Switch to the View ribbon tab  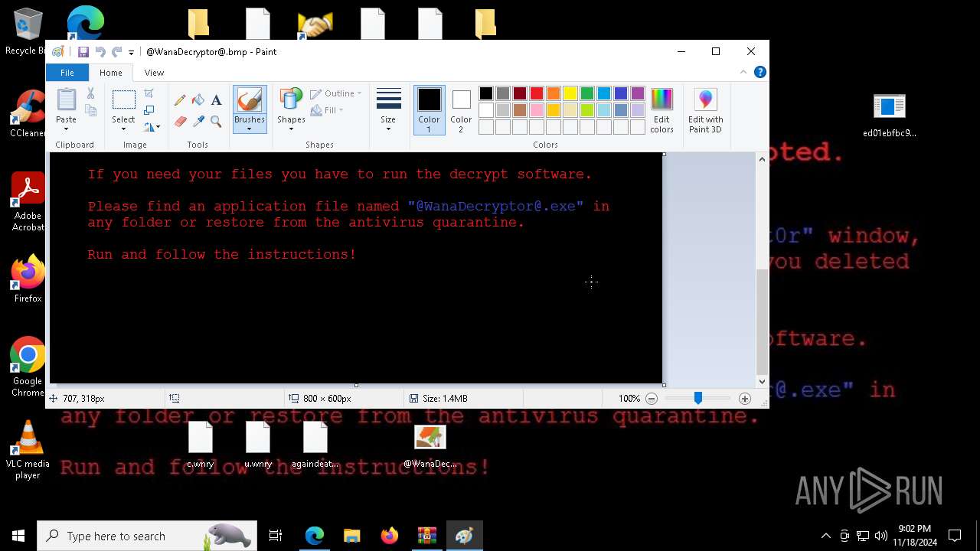pos(154,73)
